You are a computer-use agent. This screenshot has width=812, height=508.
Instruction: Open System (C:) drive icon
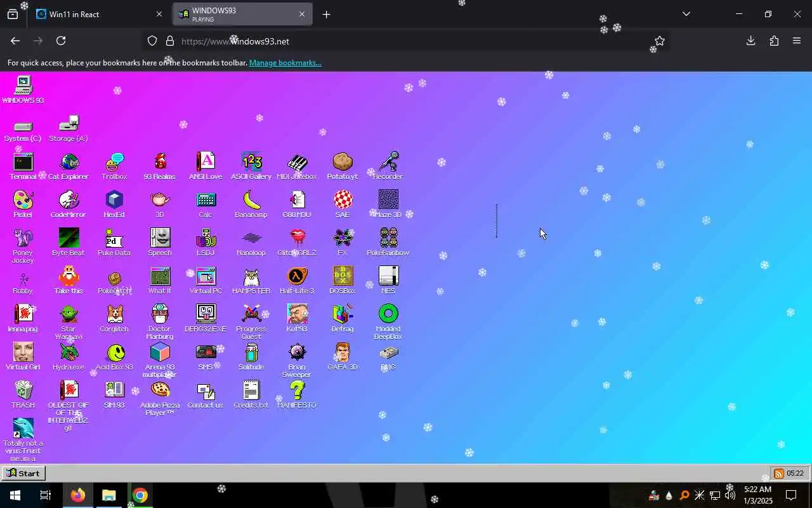pos(23,130)
